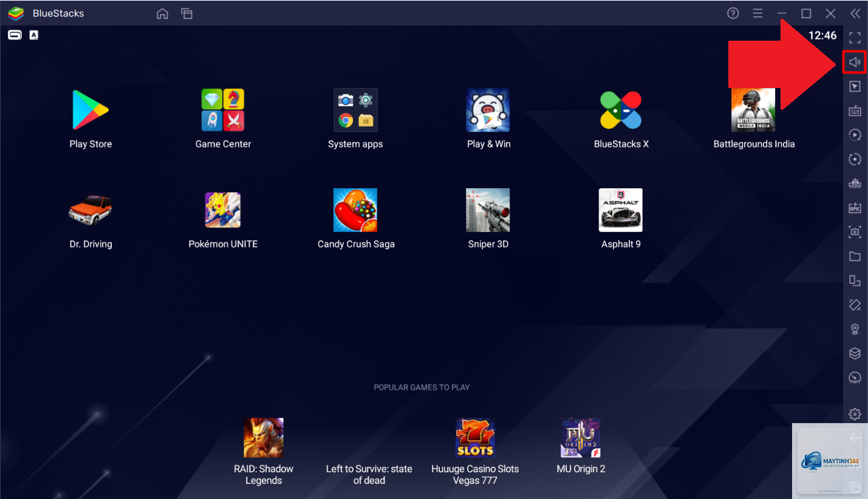Viewport: 868px width, 499px height.
Task: Open the multi-instance manager
Action: click(x=855, y=353)
